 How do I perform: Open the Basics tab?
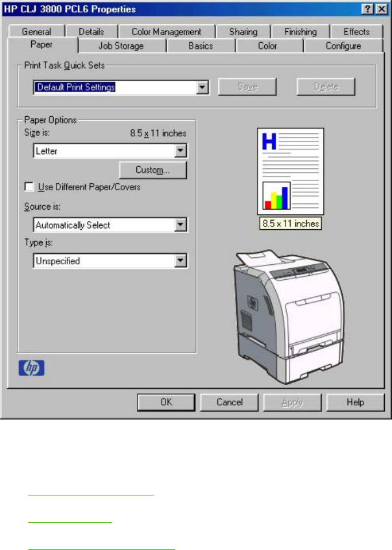click(x=201, y=46)
